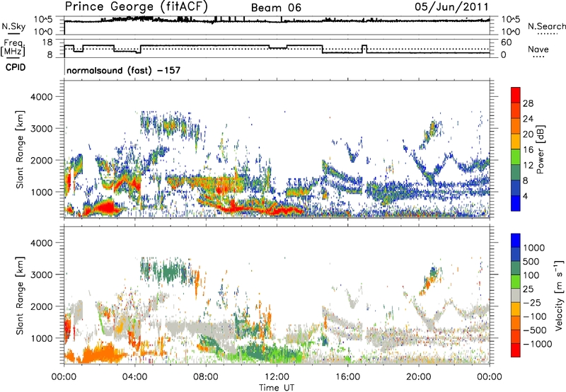Screen dimensions: 566x392
Task: Click the '18' frequency axis tick
Action: pyautogui.click(x=47, y=42)
